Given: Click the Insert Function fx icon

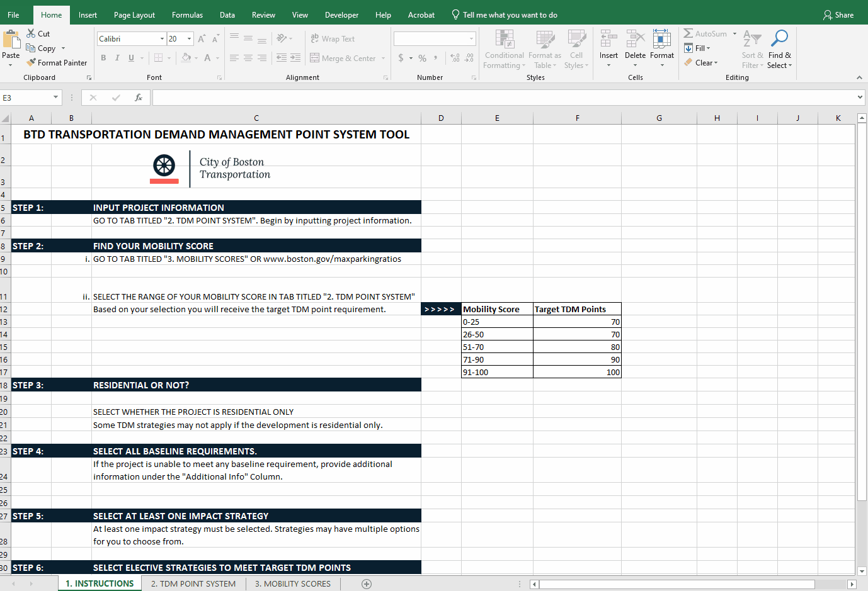Looking at the screenshot, I should pyautogui.click(x=139, y=98).
